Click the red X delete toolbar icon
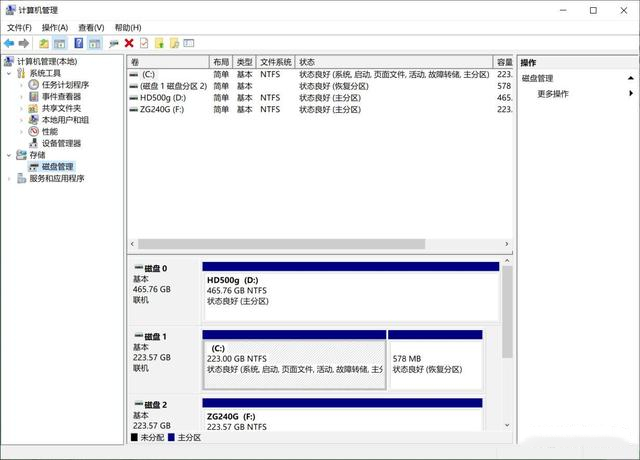The image size is (640, 460). point(129,44)
